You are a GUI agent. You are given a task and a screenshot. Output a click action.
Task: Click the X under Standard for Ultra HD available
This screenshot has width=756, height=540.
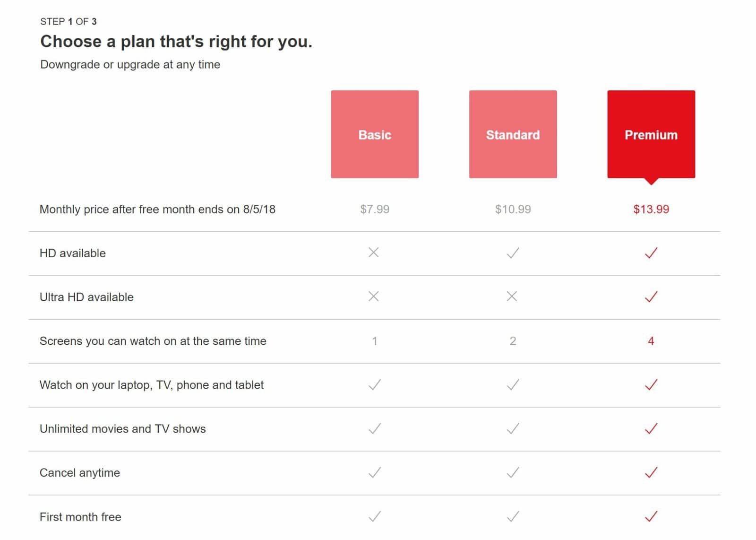pos(513,296)
